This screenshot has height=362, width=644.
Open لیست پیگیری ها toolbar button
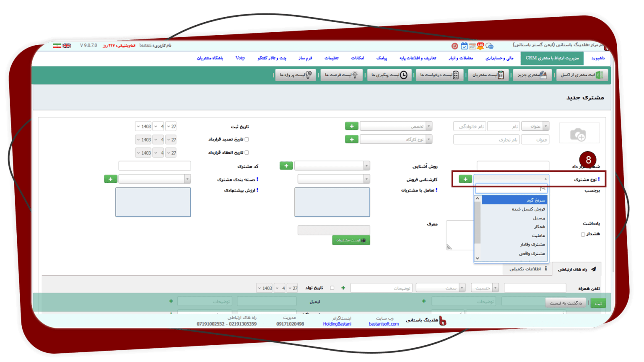click(x=390, y=75)
